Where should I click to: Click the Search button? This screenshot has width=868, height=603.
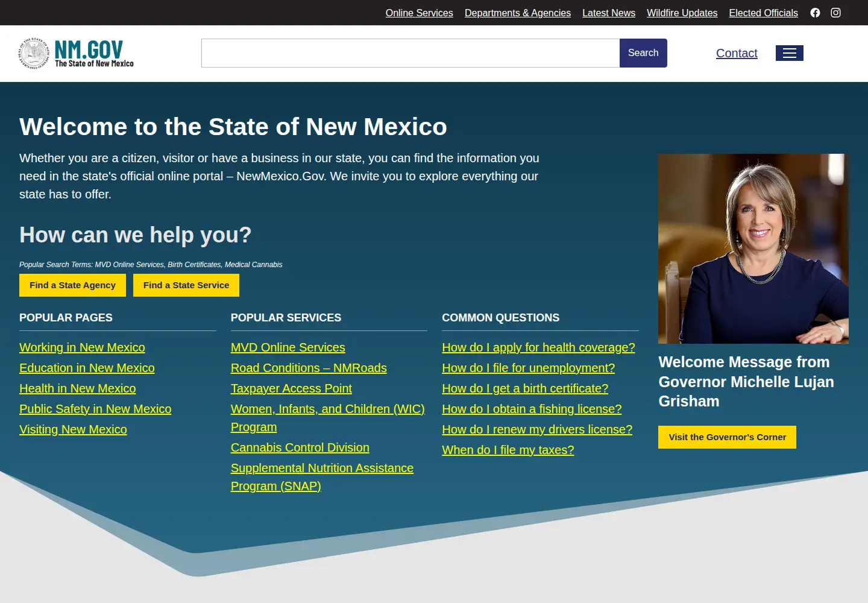[x=643, y=53]
